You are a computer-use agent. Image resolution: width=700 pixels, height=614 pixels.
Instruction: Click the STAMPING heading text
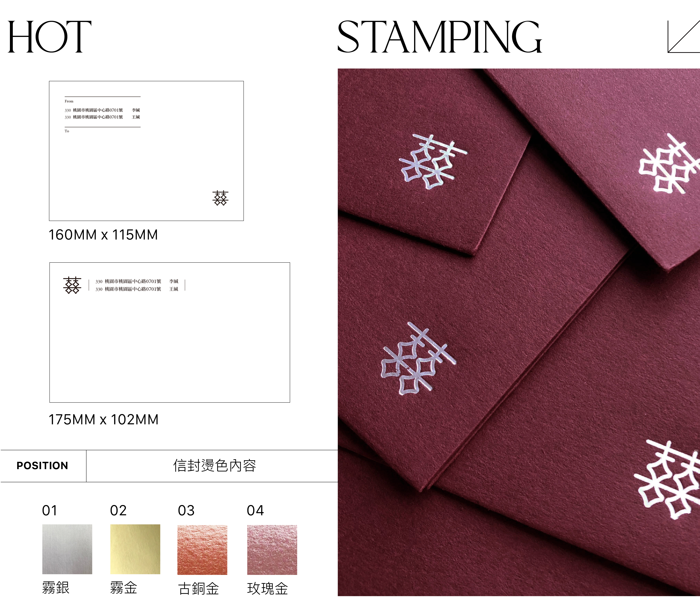pyautogui.click(x=440, y=37)
